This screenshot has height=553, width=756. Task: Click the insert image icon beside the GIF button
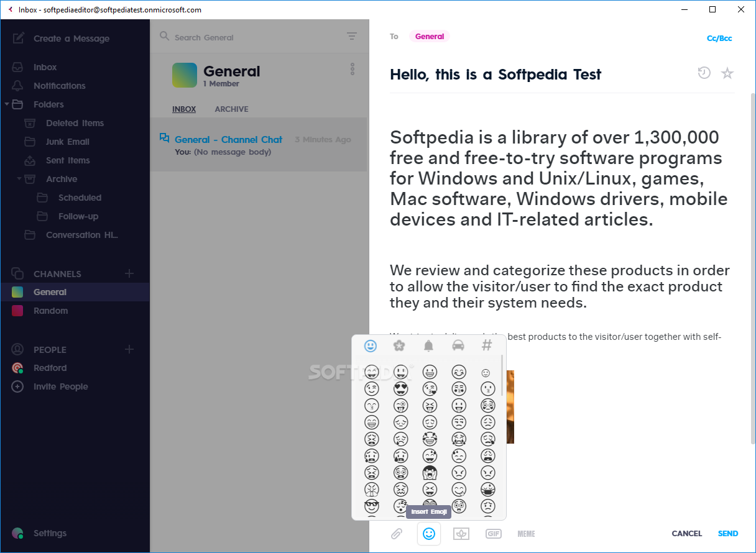(x=461, y=533)
